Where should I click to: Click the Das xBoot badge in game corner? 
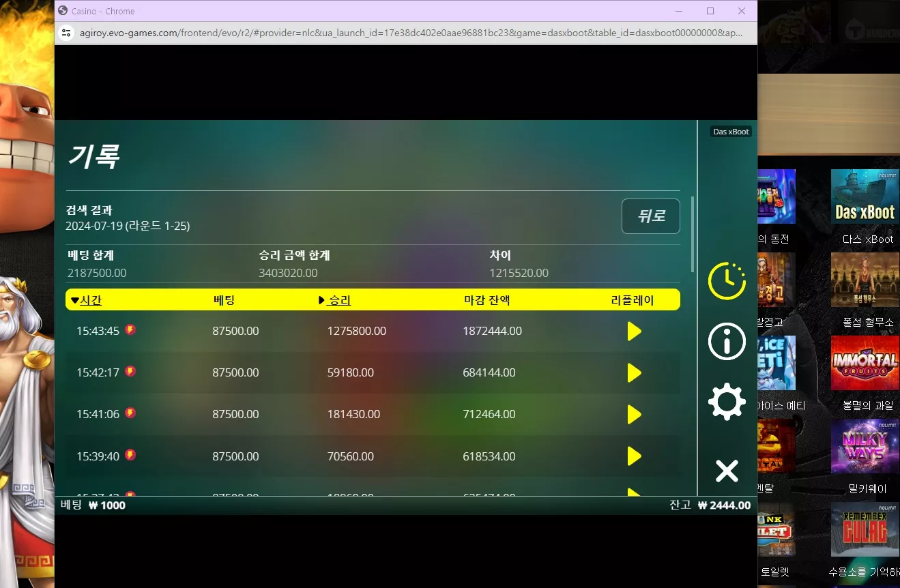click(x=731, y=132)
